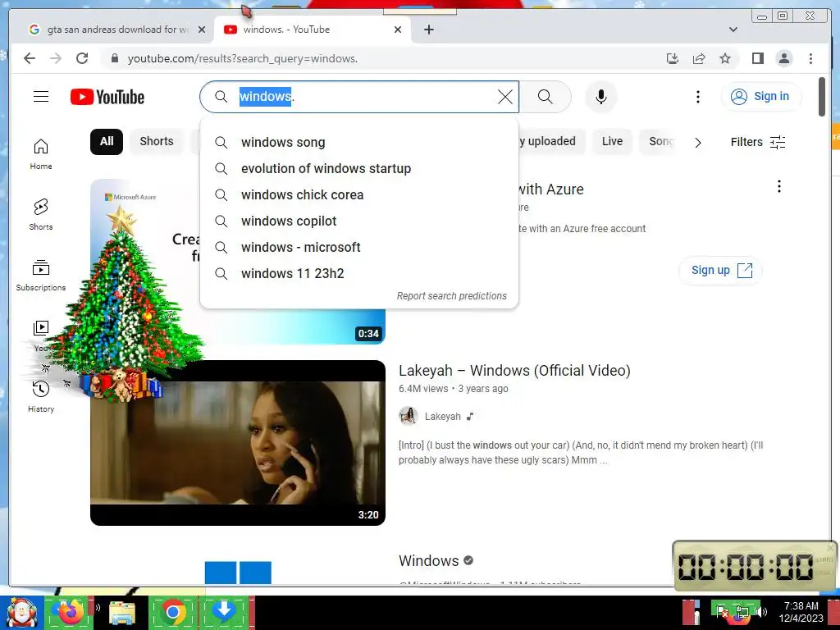Start voice search with microphone
This screenshot has width=840, height=630.
pos(601,97)
